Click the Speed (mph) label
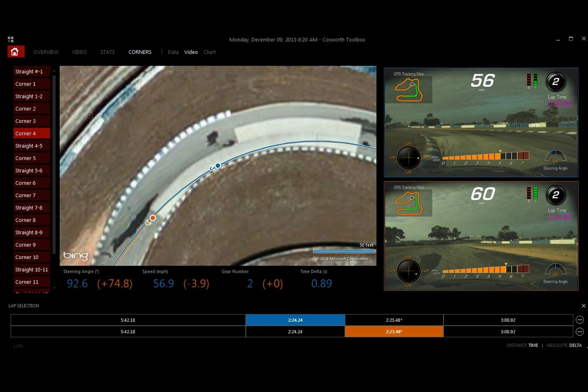This screenshot has width=588, height=392. (155, 271)
